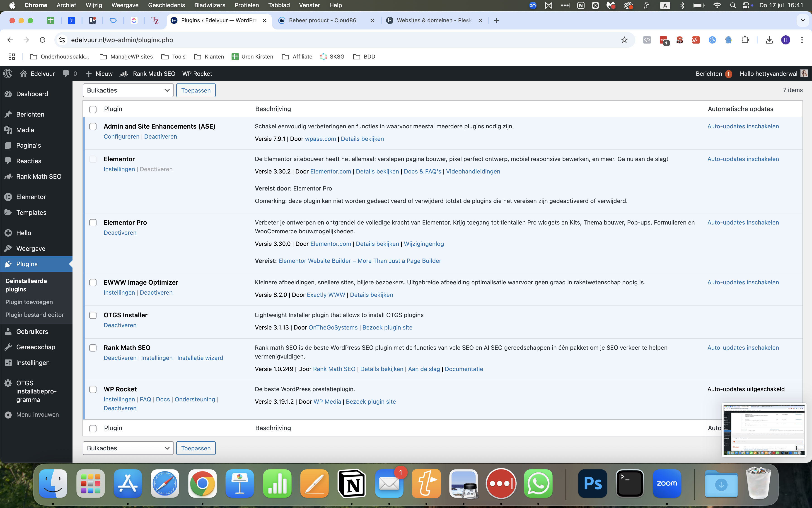Open the apps grid icon in bookmarks bar
This screenshot has height=508, width=812.
coord(12,56)
